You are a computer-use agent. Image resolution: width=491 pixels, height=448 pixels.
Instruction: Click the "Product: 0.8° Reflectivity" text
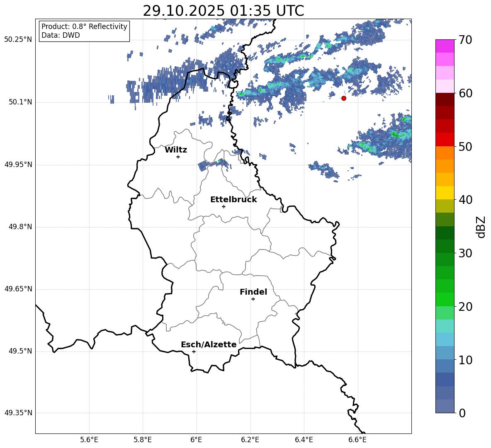point(84,27)
